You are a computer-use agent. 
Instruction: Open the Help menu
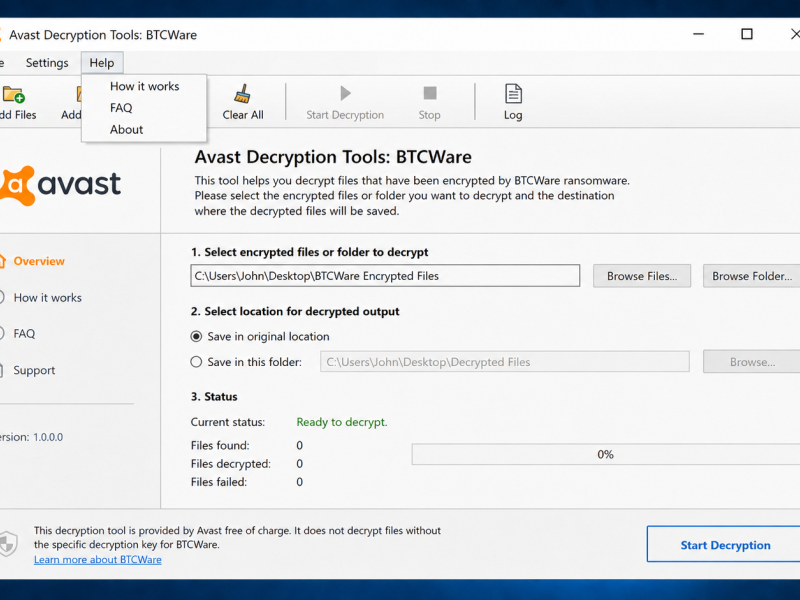pyautogui.click(x=102, y=63)
